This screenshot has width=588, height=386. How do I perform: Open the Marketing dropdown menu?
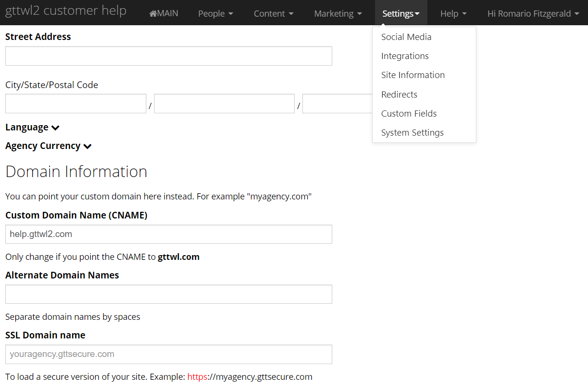pyautogui.click(x=337, y=14)
